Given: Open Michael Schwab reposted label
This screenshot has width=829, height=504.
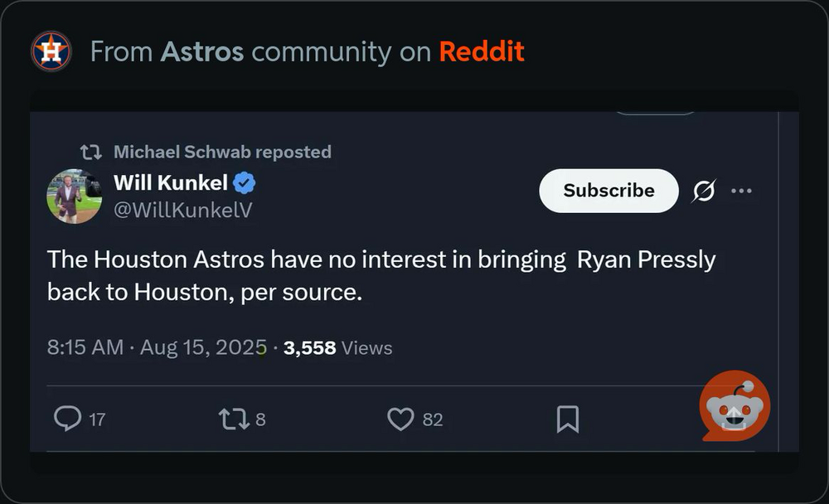Looking at the screenshot, I should [x=222, y=153].
